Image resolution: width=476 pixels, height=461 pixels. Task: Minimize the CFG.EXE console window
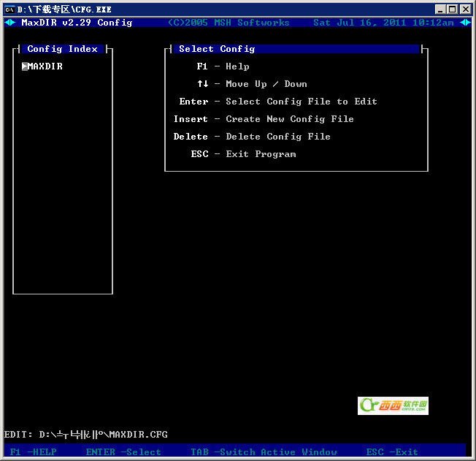click(x=440, y=9)
